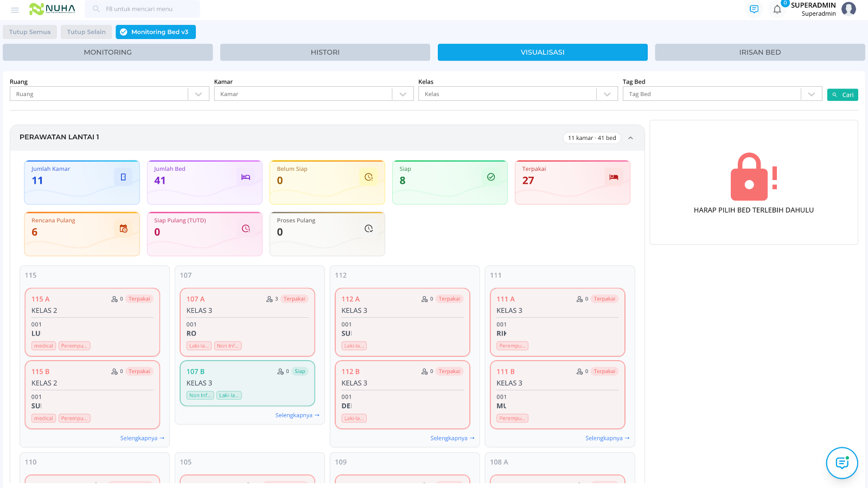Click the Tutup Selain button
The height and width of the screenshot is (488, 868).
coord(86,32)
